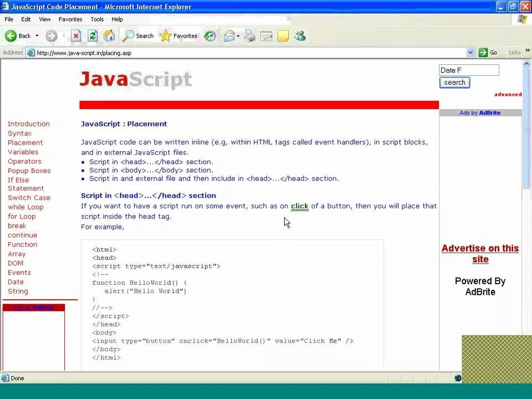Screen dimensions: 532x399
Task: Open the Events sidebar link
Action: pos(19,273)
